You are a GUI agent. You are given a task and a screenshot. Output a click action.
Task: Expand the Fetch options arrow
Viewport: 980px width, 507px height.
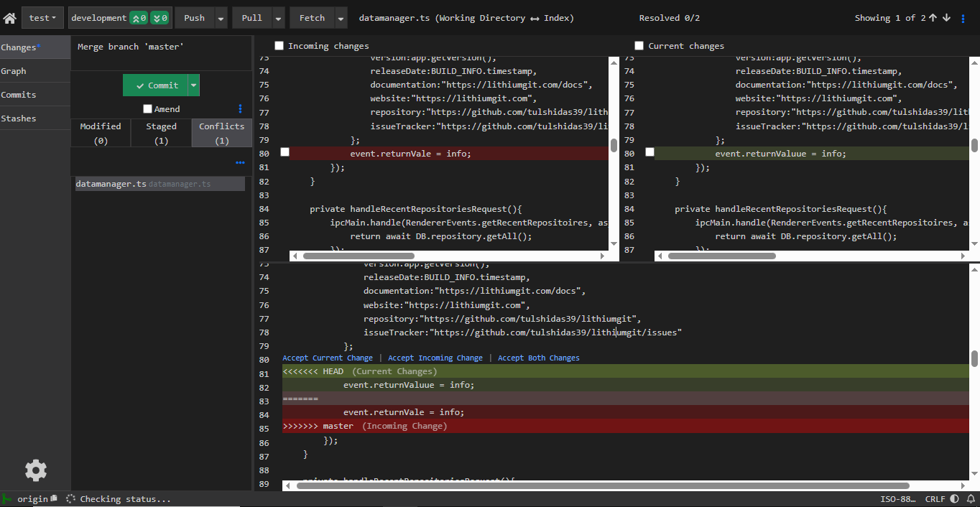tap(341, 18)
